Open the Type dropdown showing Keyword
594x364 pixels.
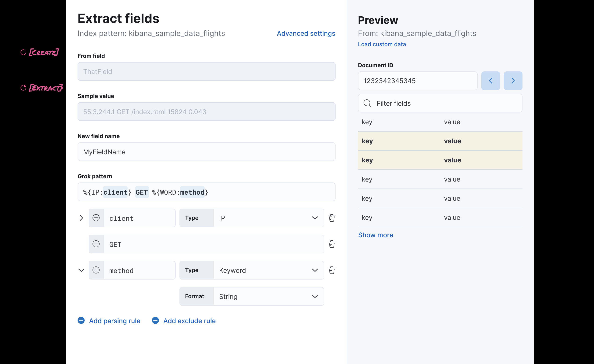[315, 270]
